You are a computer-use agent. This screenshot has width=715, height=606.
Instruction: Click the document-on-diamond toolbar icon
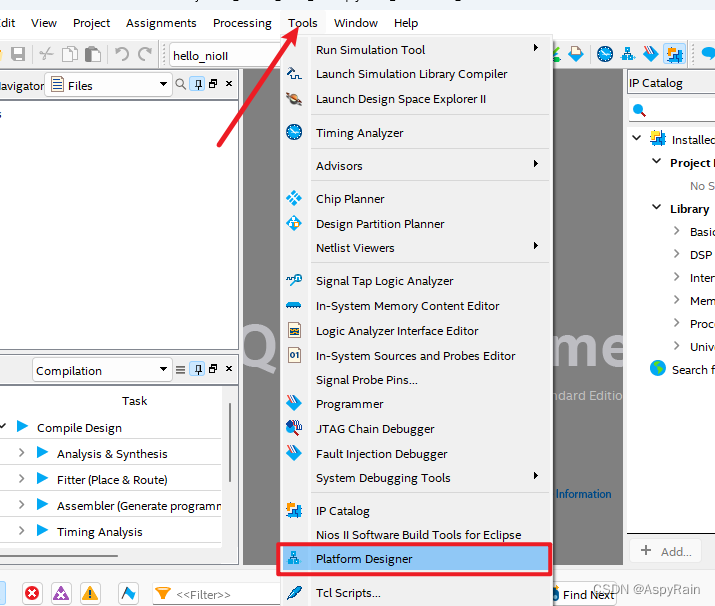(x=575, y=54)
